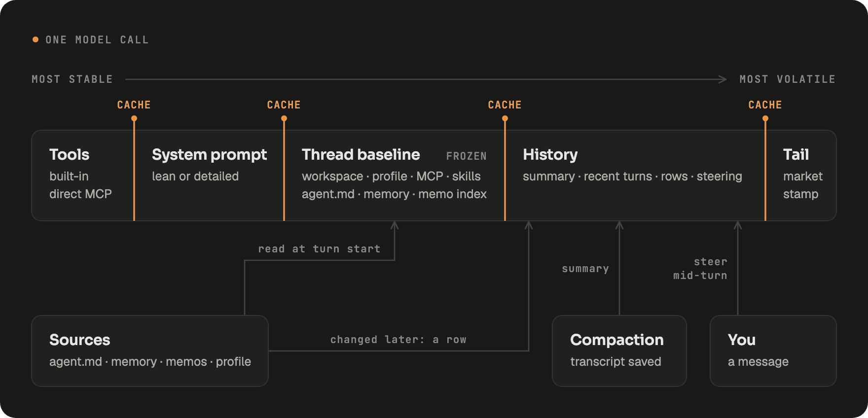Click 'agent.md · memory · memo index' line
868x418 pixels.
click(x=394, y=194)
